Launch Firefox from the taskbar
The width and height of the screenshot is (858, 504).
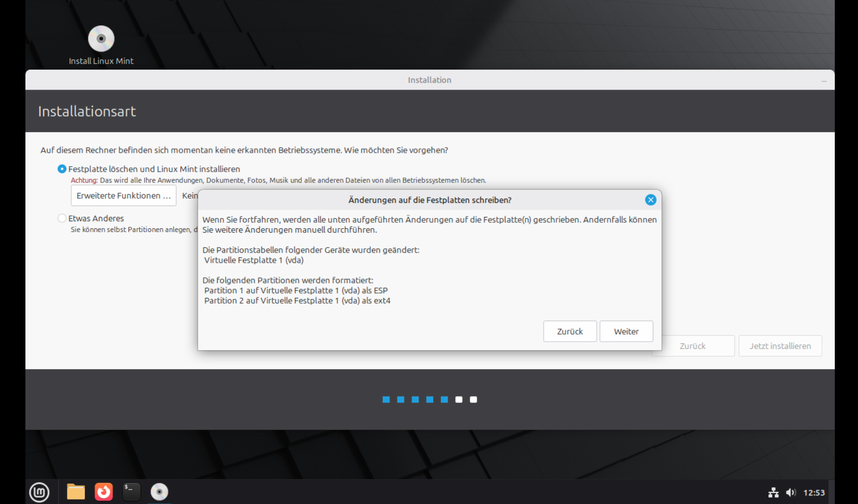coord(104,492)
